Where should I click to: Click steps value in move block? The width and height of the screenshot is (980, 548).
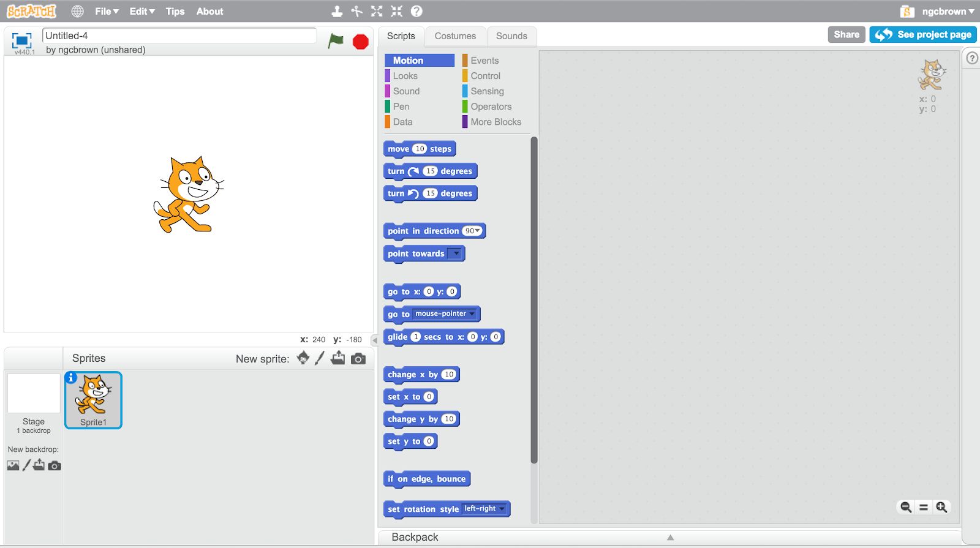tap(420, 149)
